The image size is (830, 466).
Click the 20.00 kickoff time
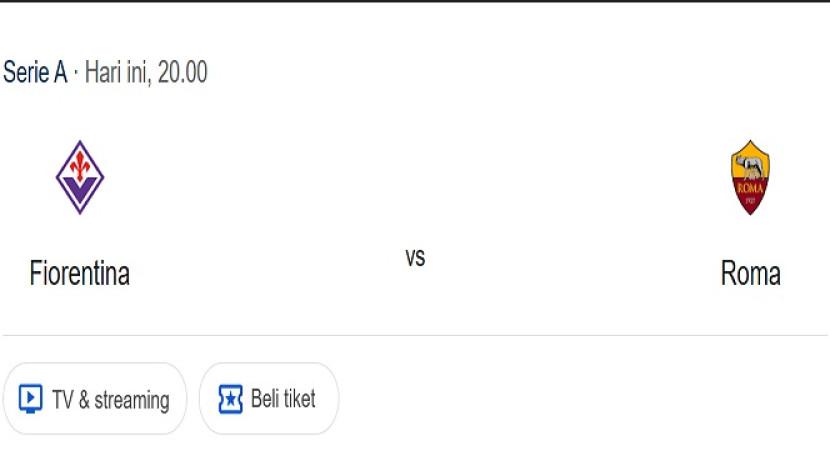[x=182, y=73]
